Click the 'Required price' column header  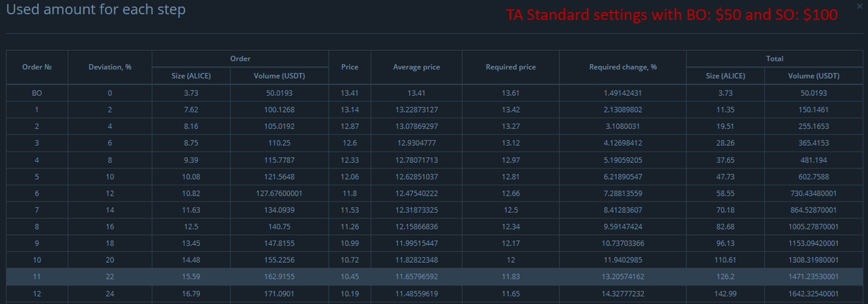click(510, 67)
